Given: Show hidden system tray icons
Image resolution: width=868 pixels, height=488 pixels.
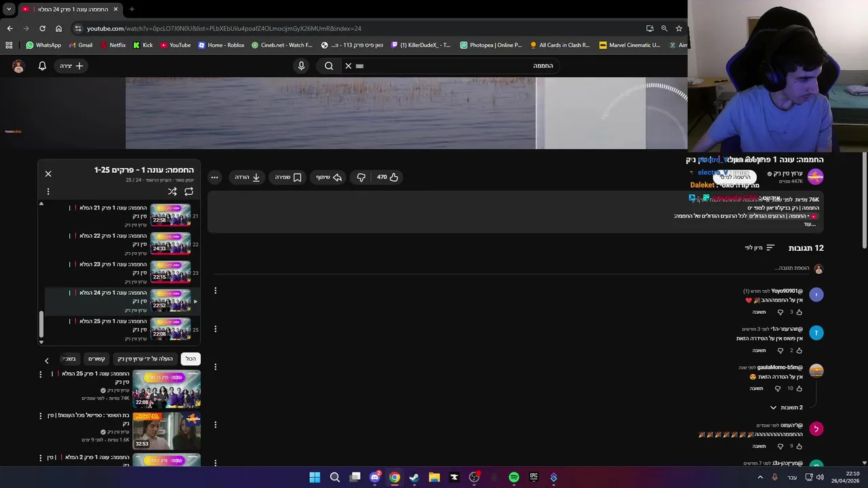Looking at the screenshot, I should coord(759,478).
